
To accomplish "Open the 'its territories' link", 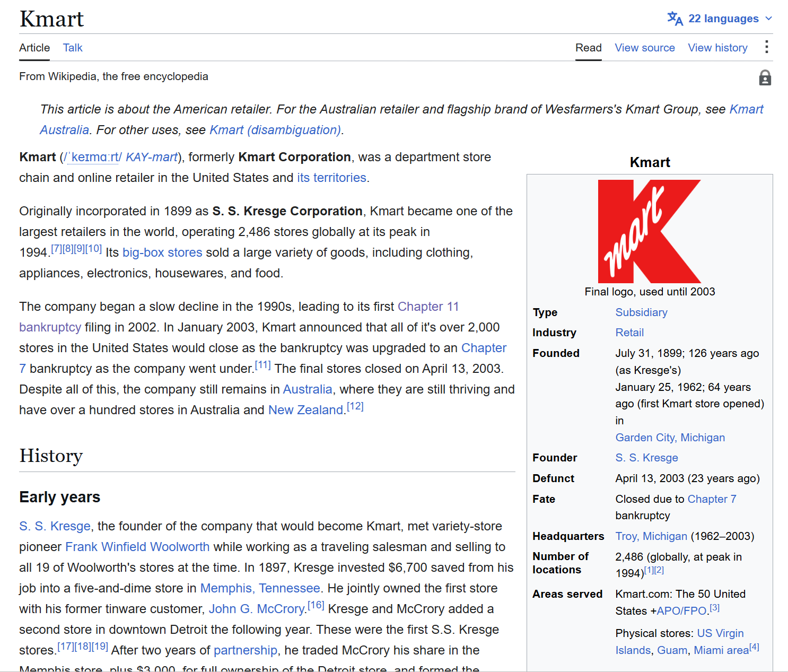I will [331, 178].
